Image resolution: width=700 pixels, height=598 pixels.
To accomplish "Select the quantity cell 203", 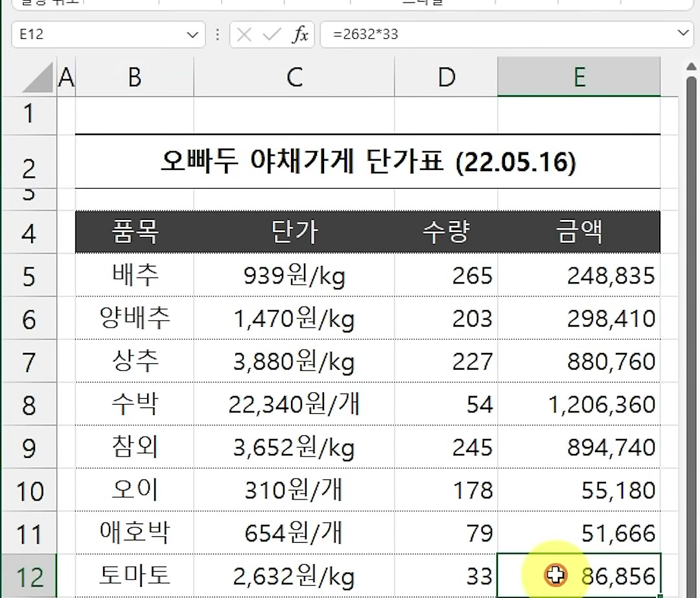I will (x=446, y=318).
